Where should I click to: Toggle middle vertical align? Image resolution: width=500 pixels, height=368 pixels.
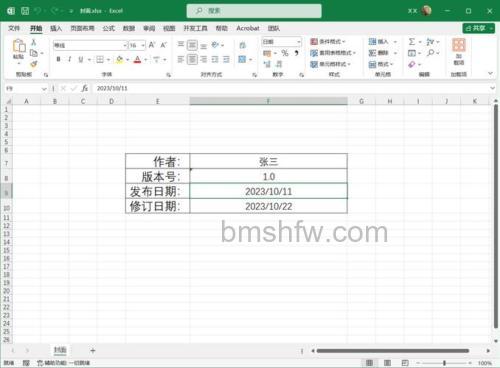click(192, 45)
